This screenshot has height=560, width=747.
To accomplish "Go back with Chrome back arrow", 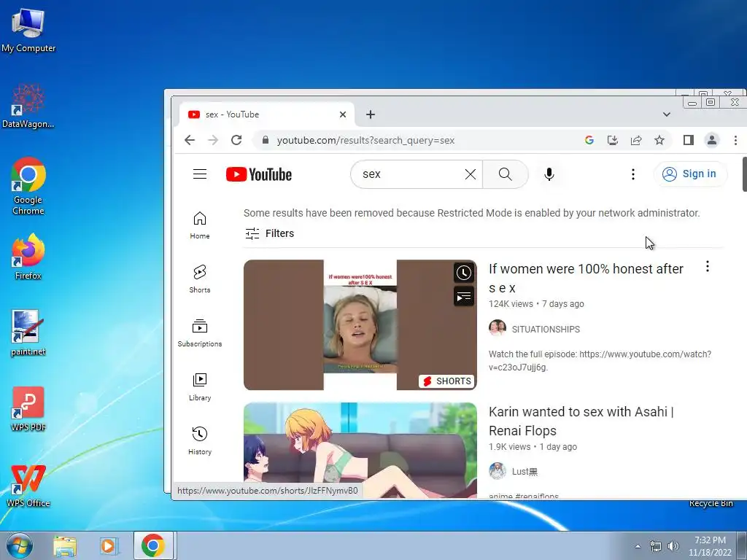I will click(x=190, y=140).
